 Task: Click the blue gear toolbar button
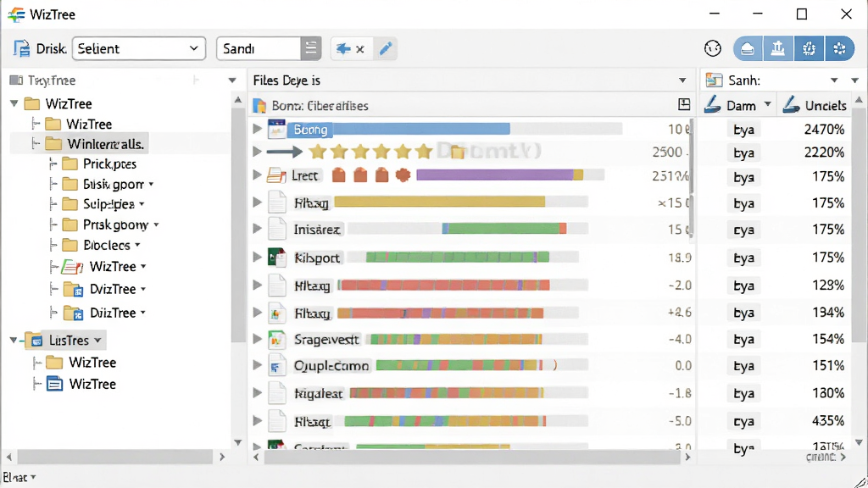[x=809, y=48]
